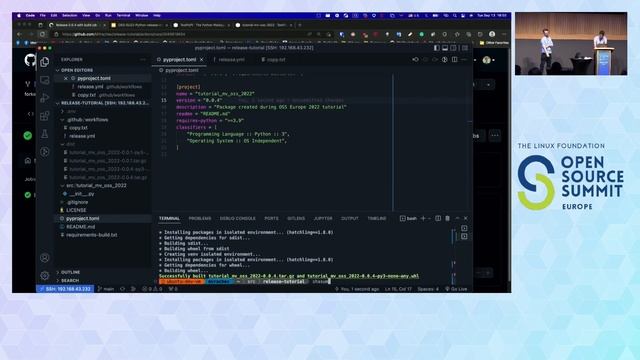640x360 pixels.
Task: Expand the SEARCH section in the sidebar
Action: [70, 280]
